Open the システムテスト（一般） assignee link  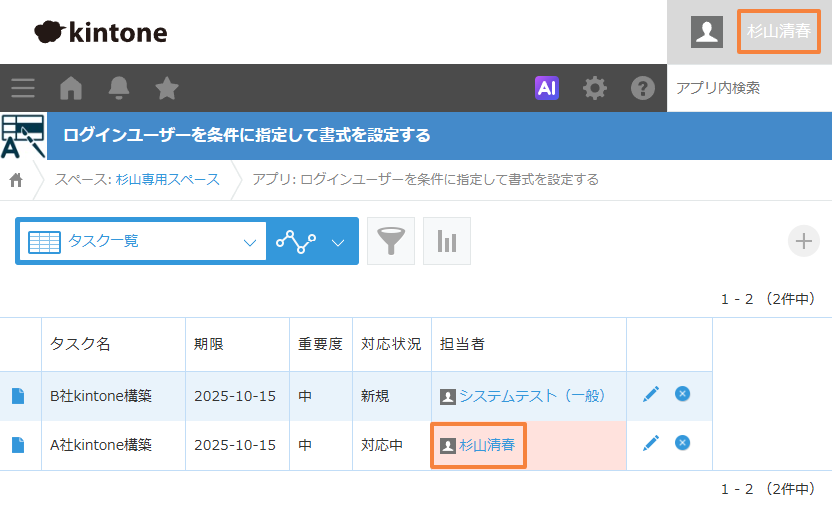click(x=532, y=396)
